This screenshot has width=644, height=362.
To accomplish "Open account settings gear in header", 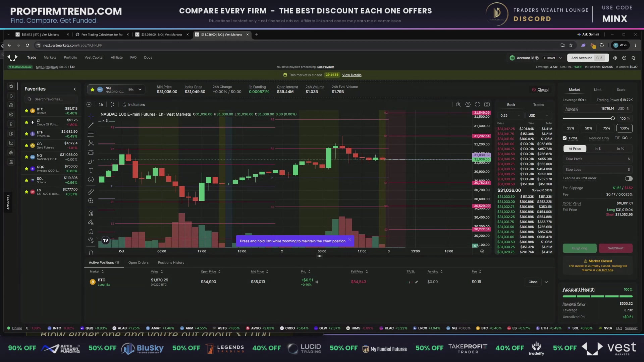I will click(x=615, y=58).
